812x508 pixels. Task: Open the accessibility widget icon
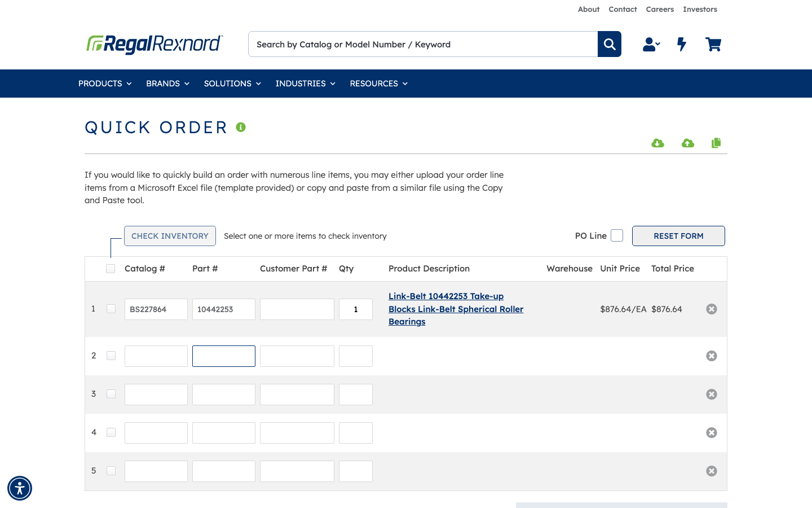[x=20, y=488]
